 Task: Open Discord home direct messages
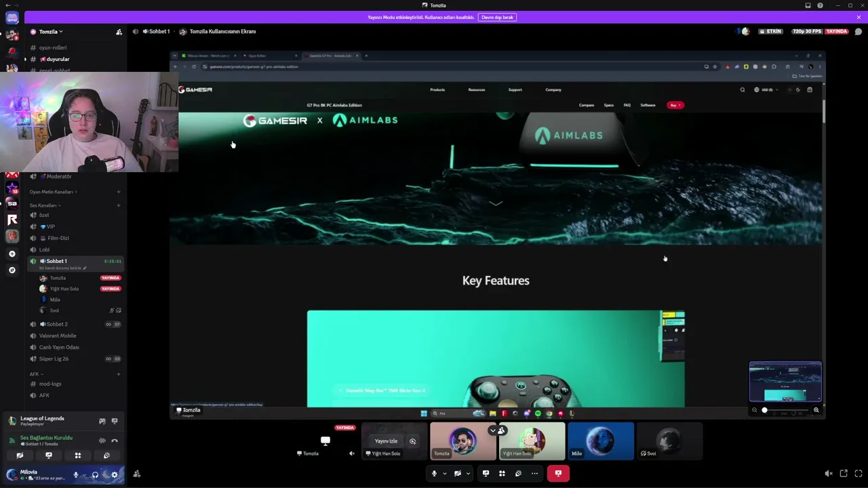tap(12, 18)
